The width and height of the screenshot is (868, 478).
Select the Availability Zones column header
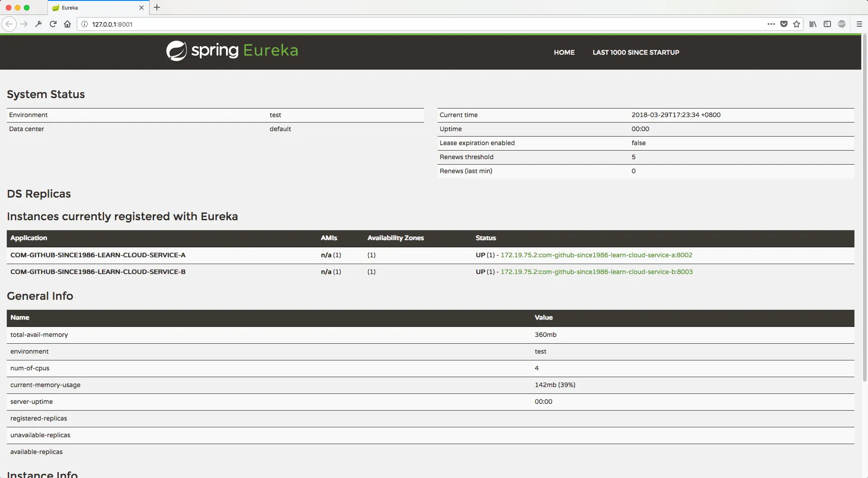(x=396, y=238)
